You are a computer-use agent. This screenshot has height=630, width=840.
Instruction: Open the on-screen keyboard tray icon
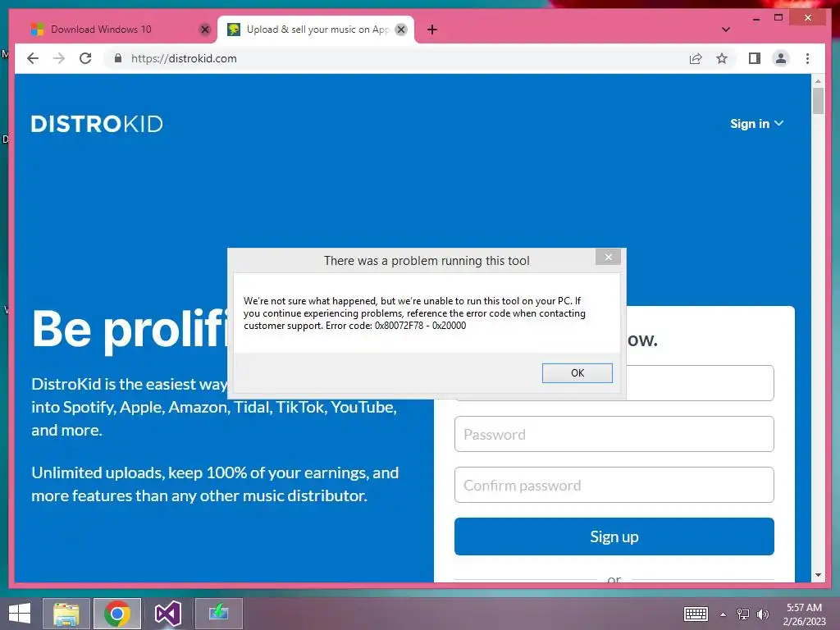(696, 614)
